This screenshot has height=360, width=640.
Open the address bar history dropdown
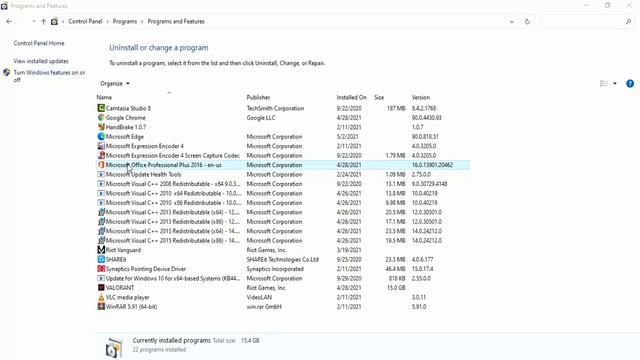click(x=511, y=22)
